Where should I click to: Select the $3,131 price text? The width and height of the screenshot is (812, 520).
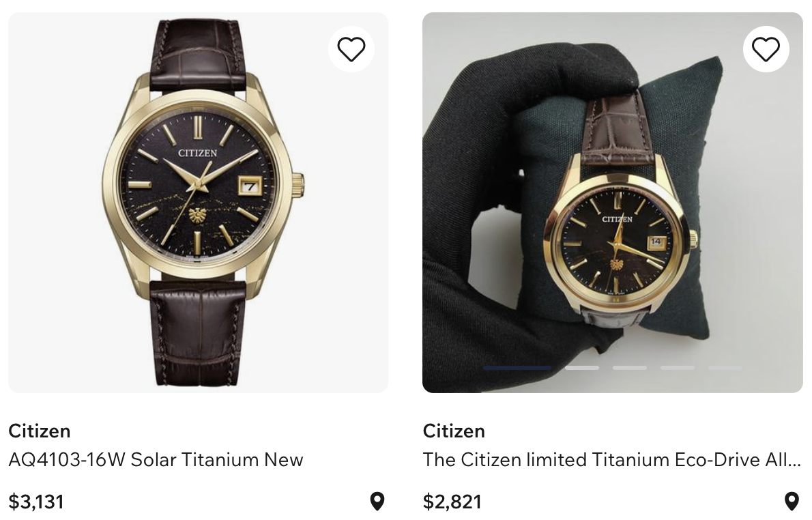pyautogui.click(x=35, y=502)
